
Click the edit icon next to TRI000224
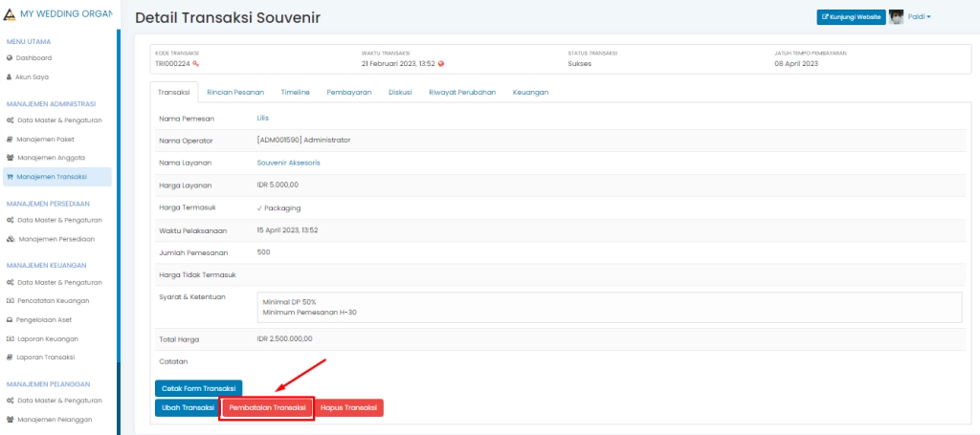tap(196, 64)
